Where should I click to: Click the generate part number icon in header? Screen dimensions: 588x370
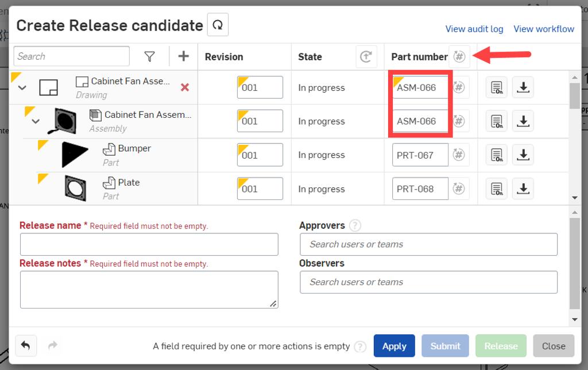pos(458,56)
